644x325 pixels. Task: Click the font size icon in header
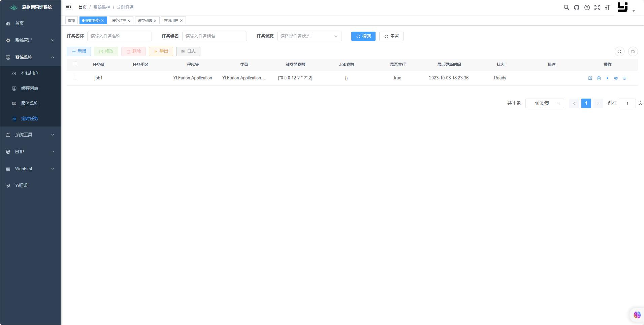pyautogui.click(x=608, y=7)
